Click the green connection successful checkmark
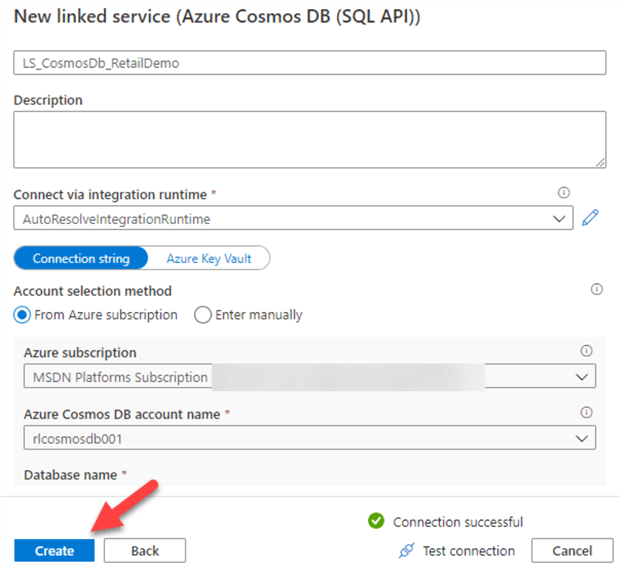The image size is (620, 566). 376,521
